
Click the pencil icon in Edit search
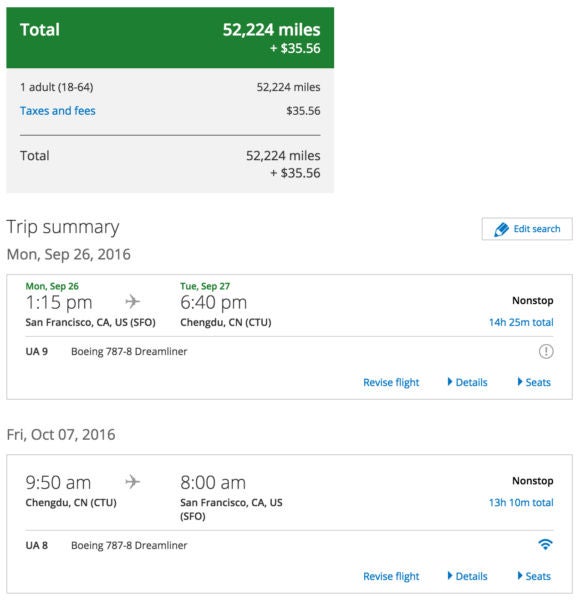[501, 229]
